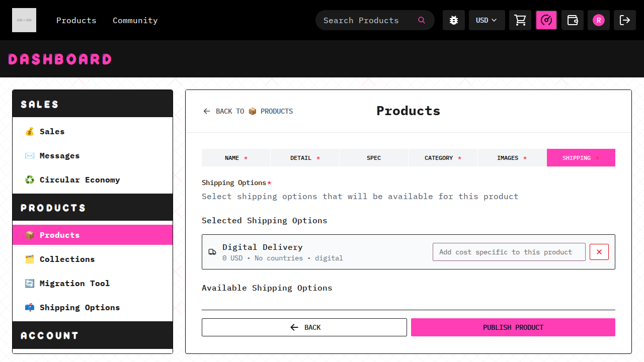Click the magnifier search icon
This screenshot has height=362, width=644.
[422, 20]
